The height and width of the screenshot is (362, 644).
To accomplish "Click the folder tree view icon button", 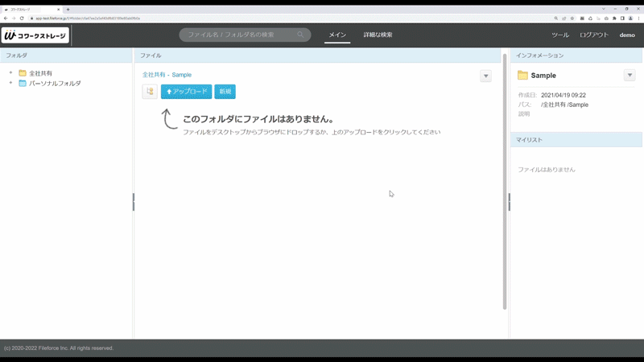I will [x=150, y=92].
